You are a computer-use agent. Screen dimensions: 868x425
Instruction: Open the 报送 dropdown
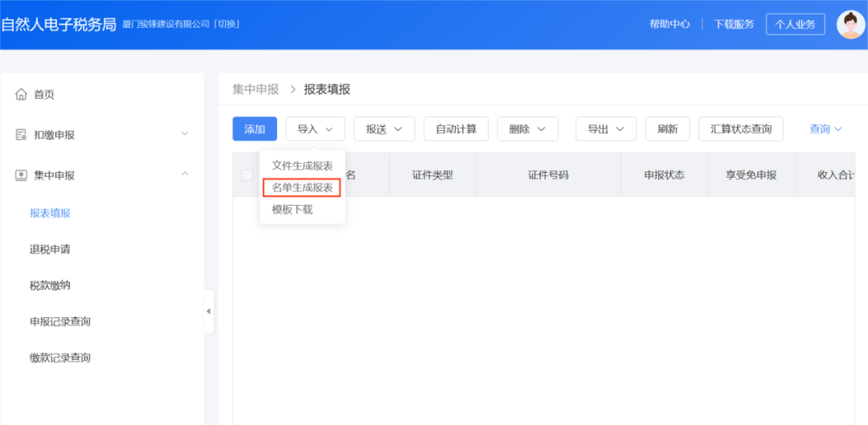[x=384, y=129]
